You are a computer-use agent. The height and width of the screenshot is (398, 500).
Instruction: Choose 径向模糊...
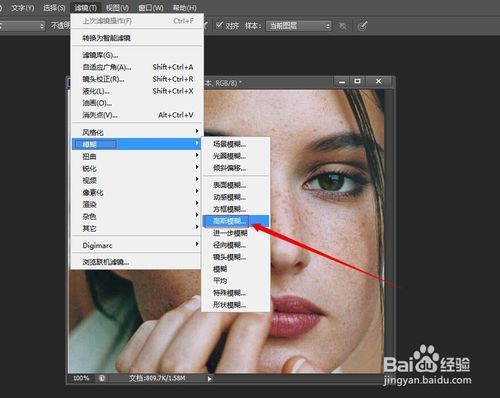click(x=236, y=245)
